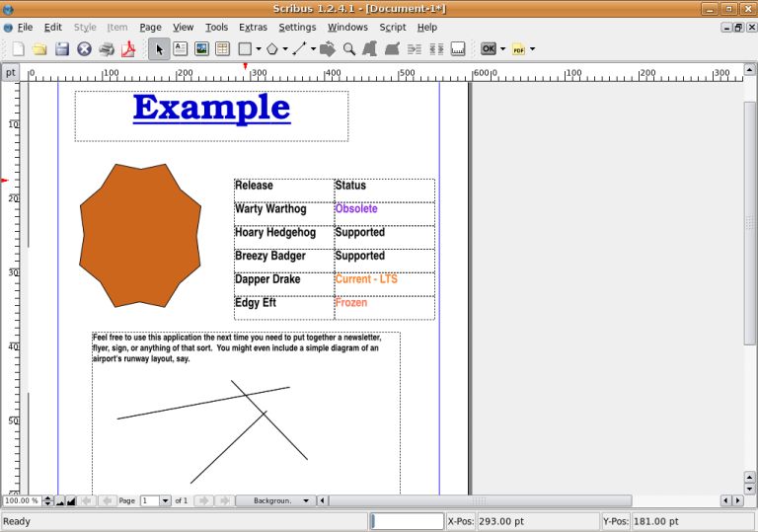The image size is (758, 532).
Task: Select the Insert Table tool
Action: (x=222, y=48)
